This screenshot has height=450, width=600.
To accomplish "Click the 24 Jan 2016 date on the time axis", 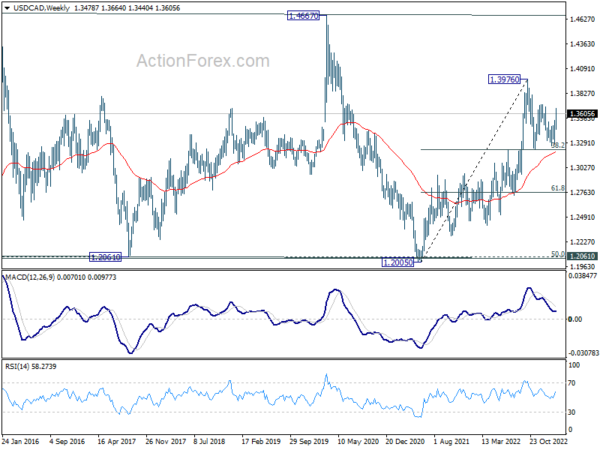I will 21,441.
